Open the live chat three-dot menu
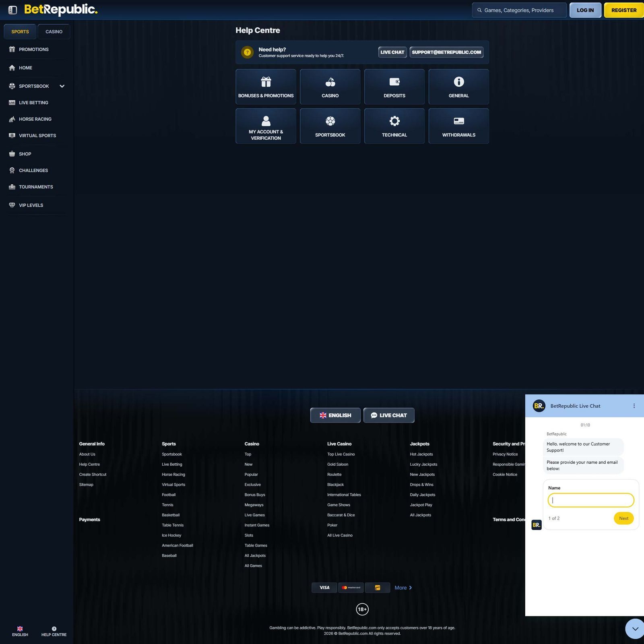Image resolution: width=644 pixels, height=644 pixels. click(x=634, y=406)
